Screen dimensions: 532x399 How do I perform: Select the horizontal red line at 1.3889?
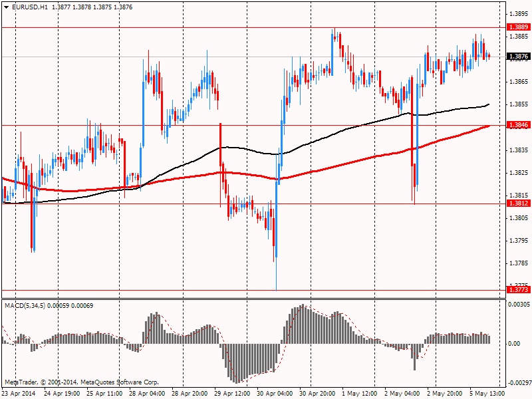click(253, 27)
